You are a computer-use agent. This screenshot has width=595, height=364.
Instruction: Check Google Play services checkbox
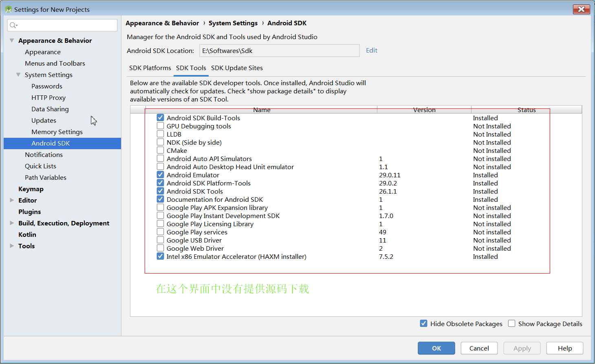coord(161,232)
